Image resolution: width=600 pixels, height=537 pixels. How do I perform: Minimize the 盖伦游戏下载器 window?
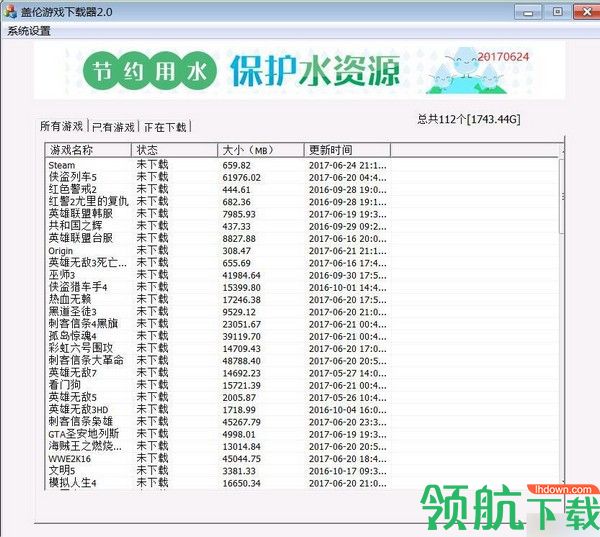[528, 12]
